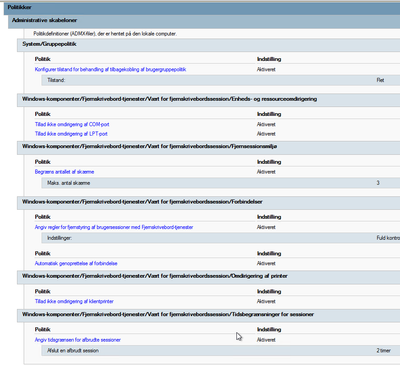Select the Politikdefinitioner (ADMX-filer) description text
The image size is (400, 365).
[105, 34]
